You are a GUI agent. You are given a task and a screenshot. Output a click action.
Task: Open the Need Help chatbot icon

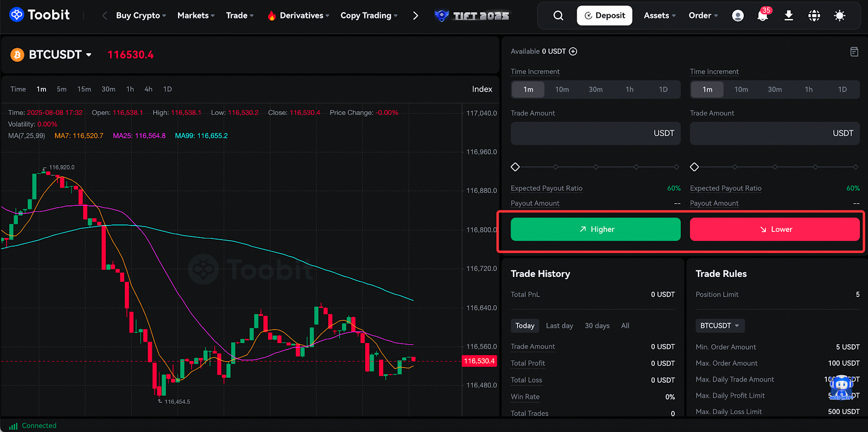click(841, 388)
